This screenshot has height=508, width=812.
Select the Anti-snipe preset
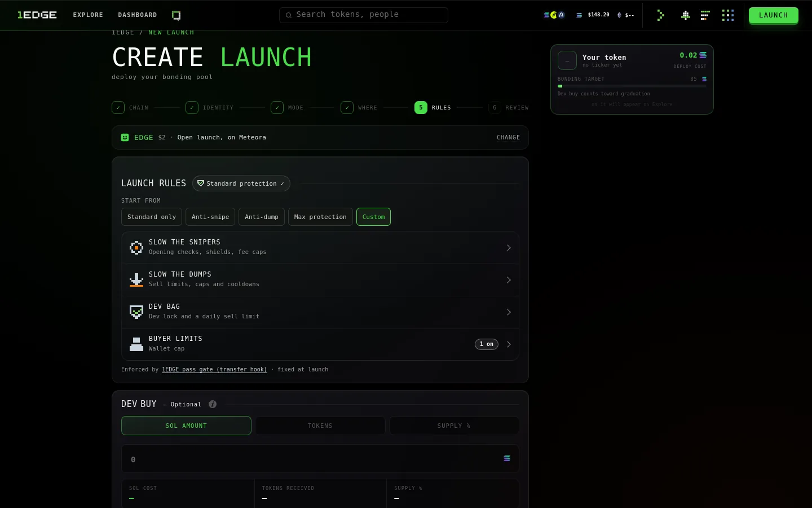click(x=210, y=217)
